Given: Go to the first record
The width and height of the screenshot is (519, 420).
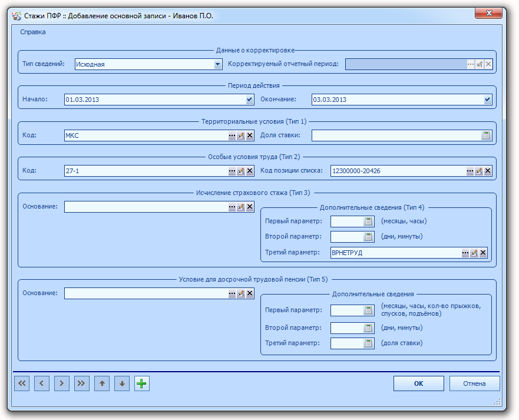Looking at the screenshot, I should point(22,383).
